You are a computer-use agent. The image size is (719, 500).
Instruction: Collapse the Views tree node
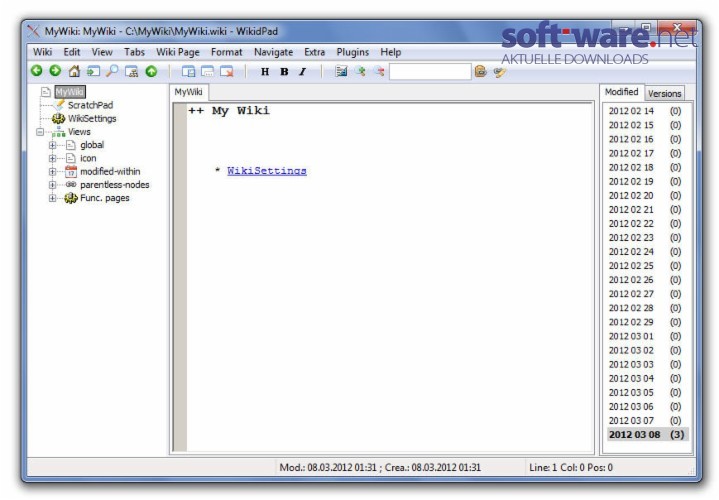pyautogui.click(x=40, y=132)
